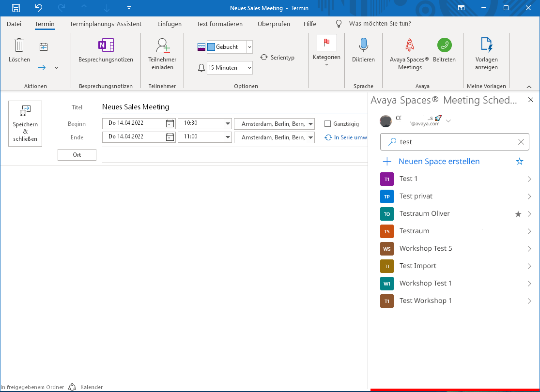This screenshot has height=392, width=540.
Task: Switch to the Terminplanungs-Assistent tab
Action: (x=105, y=23)
